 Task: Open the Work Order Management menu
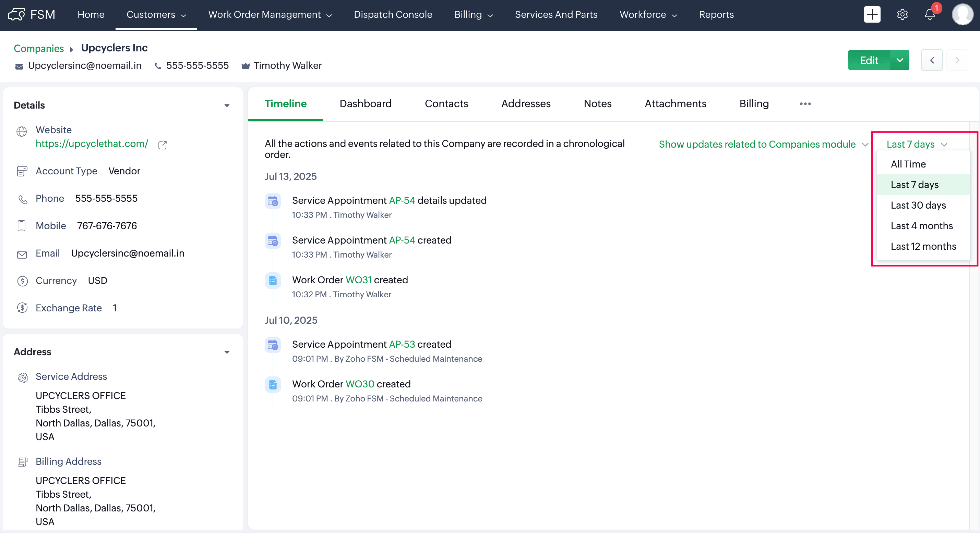pos(270,15)
